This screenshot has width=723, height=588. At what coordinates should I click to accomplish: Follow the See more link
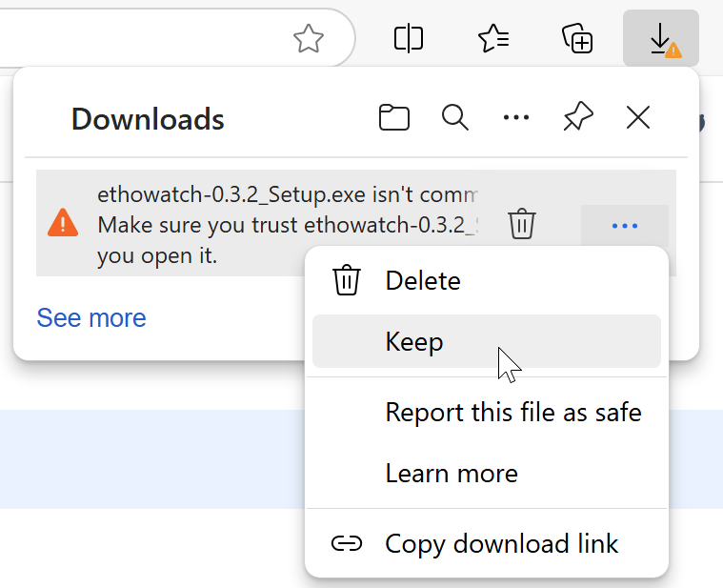91,318
